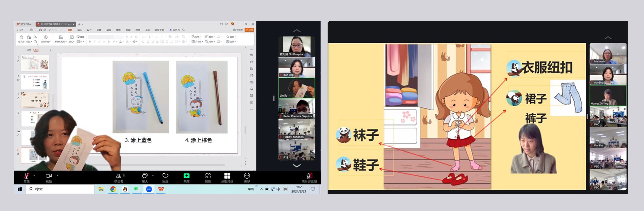
Task: Click the orange Share button in WPS
Action: pyautogui.click(x=249, y=30)
